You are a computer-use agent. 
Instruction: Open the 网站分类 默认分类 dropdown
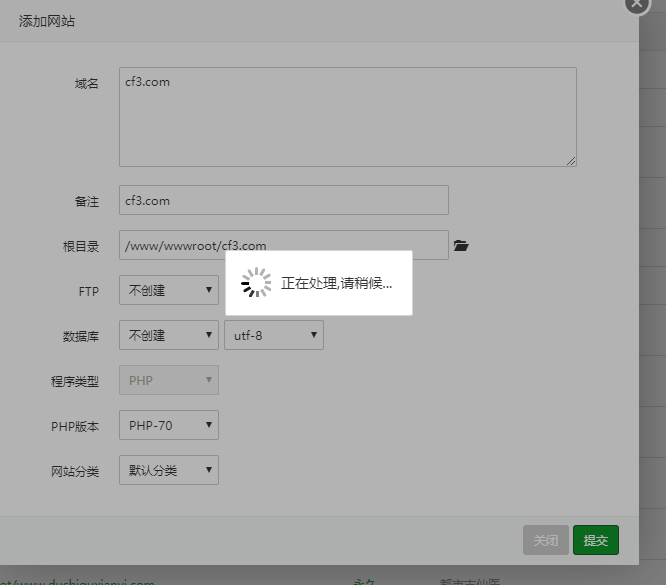tap(169, 470)
